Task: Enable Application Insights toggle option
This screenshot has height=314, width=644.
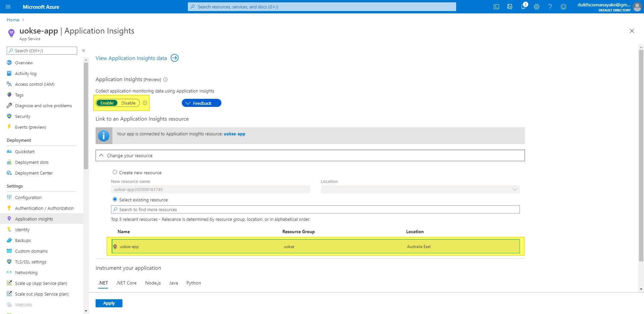Action: 107,103
